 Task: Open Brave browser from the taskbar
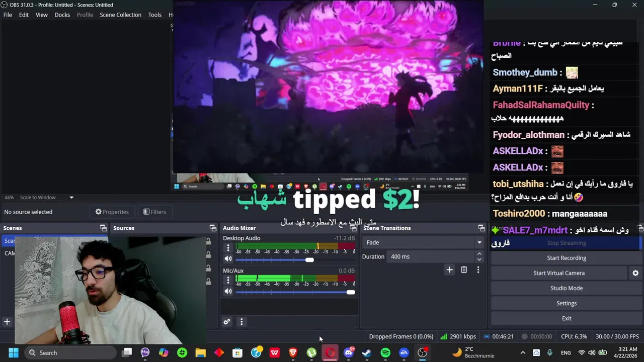pos(293,352)
